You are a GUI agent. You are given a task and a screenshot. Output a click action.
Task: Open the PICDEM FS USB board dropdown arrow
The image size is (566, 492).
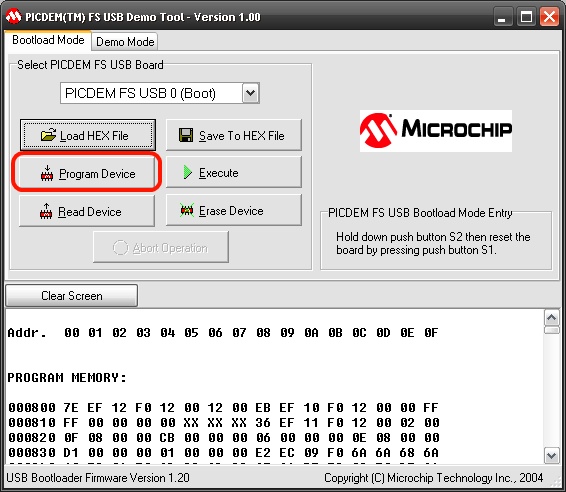coord(251,93)
